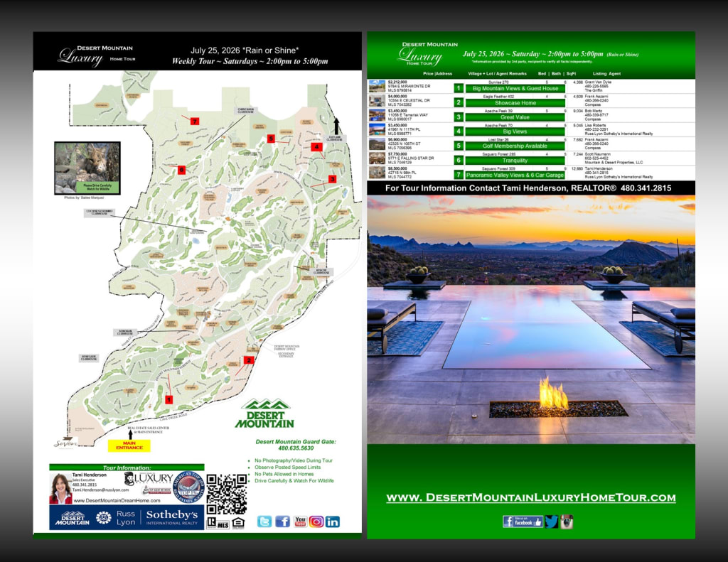Click the Facebook like badge under the website link
728x562 pixels.
tap(523, 522)
